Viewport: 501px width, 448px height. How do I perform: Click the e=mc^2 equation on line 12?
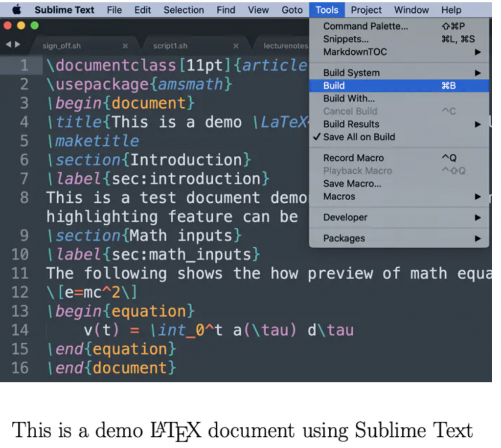[x=92, y=292]
